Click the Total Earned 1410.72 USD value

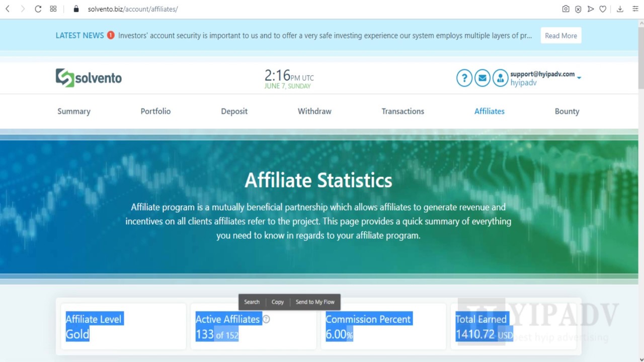click(484, 334)
